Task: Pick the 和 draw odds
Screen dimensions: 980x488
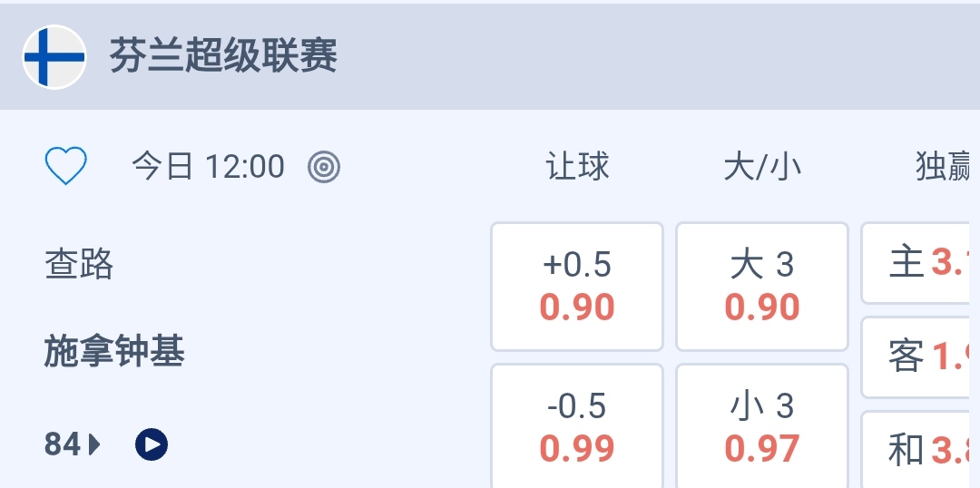Action: tap(920, 449)
